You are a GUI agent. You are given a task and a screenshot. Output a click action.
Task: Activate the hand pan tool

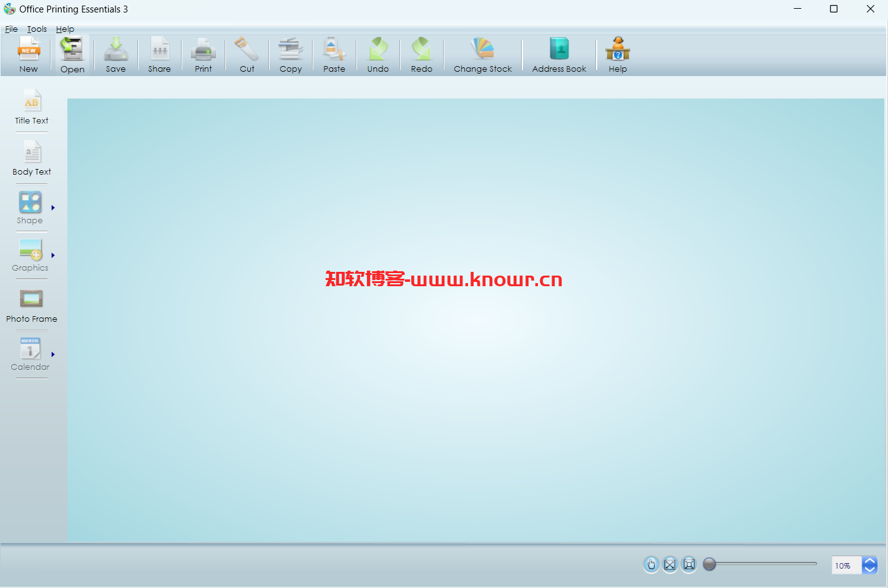pyautogui.click(x=651, y=564)
